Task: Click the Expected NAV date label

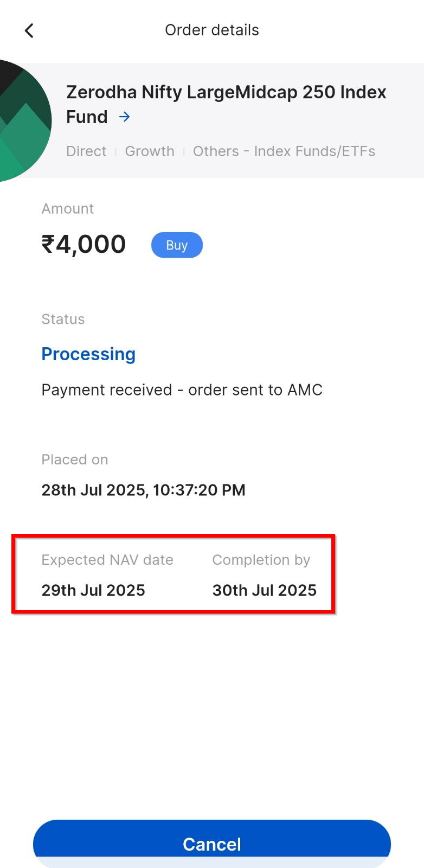Action: (107, 560)
